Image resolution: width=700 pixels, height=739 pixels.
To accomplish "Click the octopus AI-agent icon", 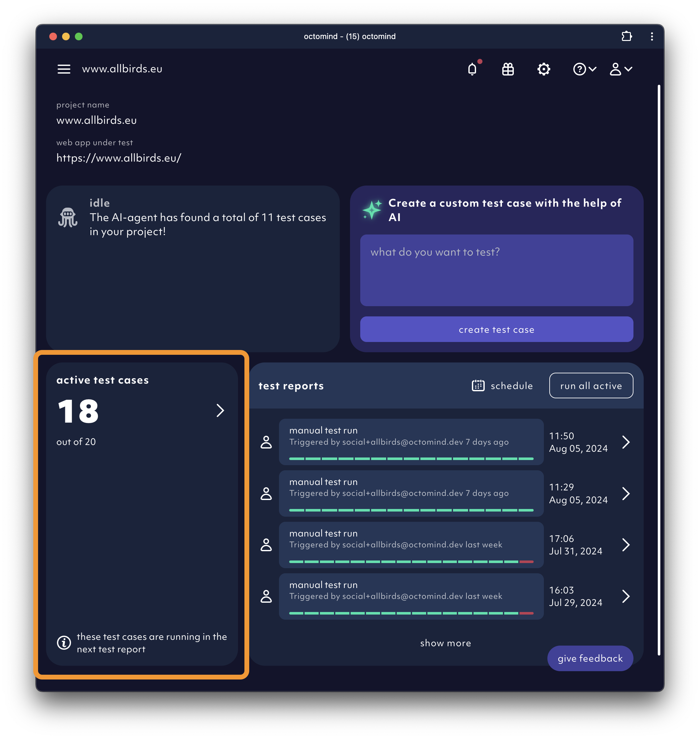I will pyautogui.click(x=68, y=218).
